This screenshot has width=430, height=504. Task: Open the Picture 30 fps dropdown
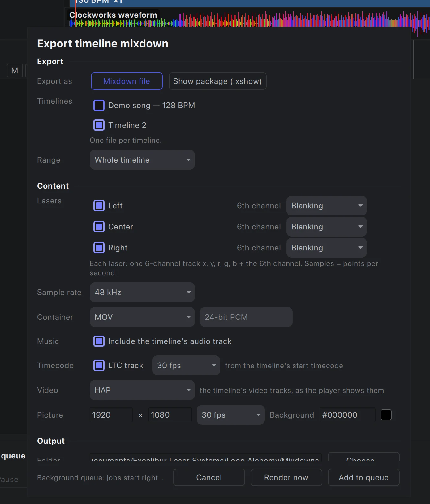[231, 415]
